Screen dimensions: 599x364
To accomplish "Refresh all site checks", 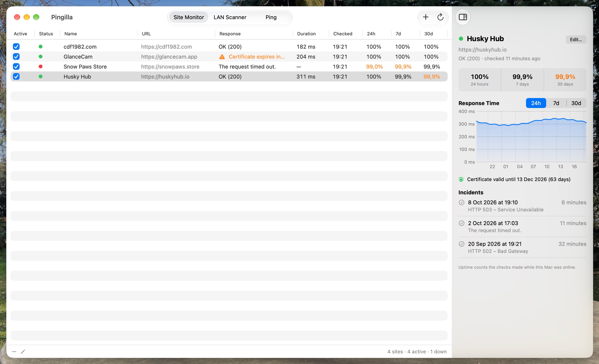I will coord(440,17).
